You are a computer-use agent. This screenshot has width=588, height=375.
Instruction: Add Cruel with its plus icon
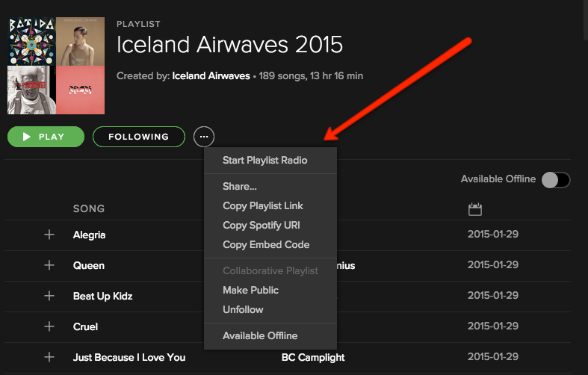tap(49, 326)
